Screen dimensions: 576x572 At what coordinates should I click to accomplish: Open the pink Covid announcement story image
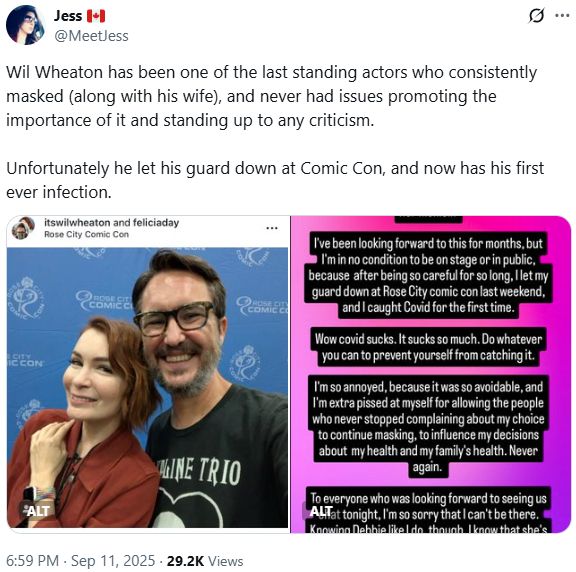(431, 374)
